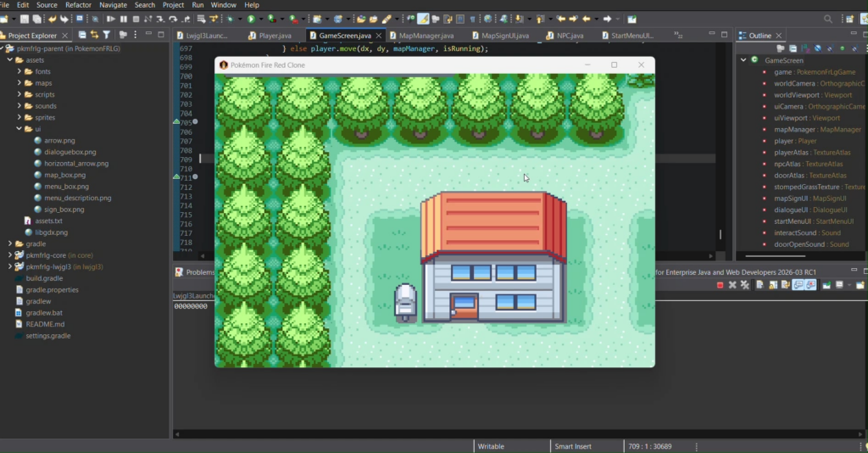This screenshot has height=453, width=868.
Task: Show the hidden editor tabs list
Action: pos(678,36)
